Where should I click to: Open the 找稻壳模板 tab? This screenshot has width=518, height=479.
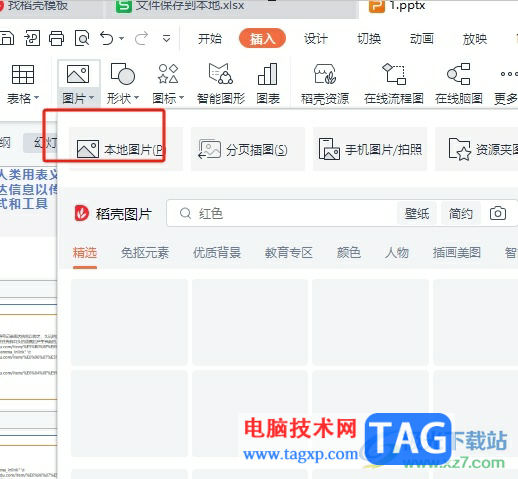pyautogui.click(x=50, y=8)
